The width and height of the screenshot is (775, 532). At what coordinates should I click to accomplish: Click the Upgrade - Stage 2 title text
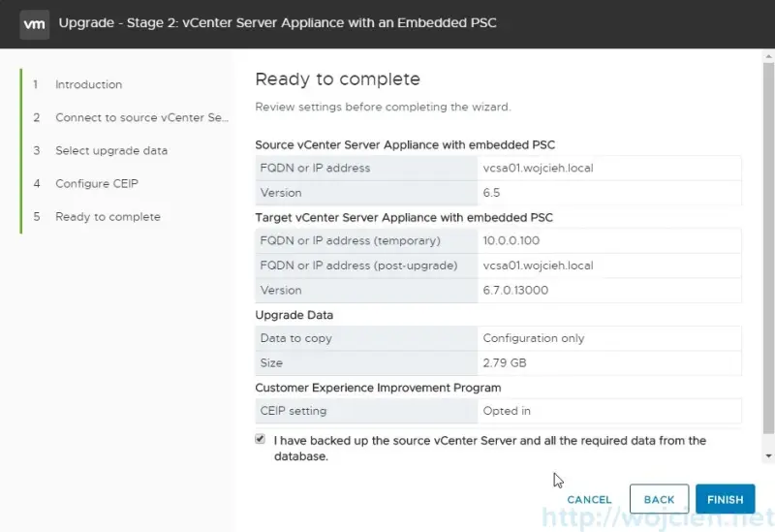[x=277, y=22]
